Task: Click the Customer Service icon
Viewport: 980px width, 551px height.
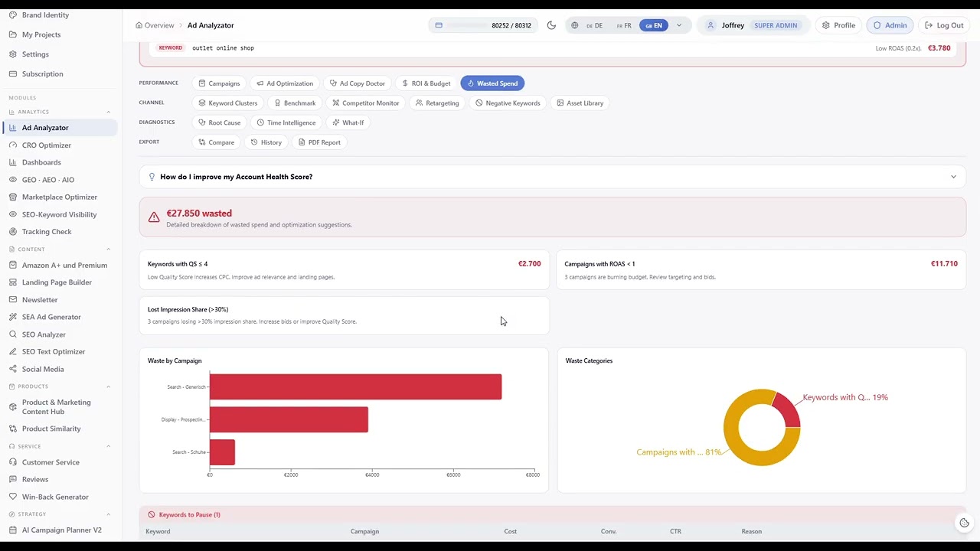Action: click(14, 462)
